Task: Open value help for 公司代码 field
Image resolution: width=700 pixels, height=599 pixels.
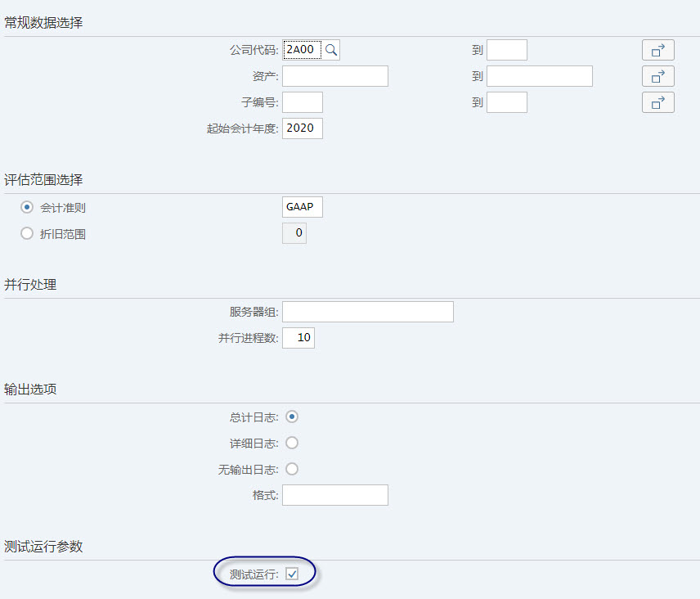Action: click(330, 49)
